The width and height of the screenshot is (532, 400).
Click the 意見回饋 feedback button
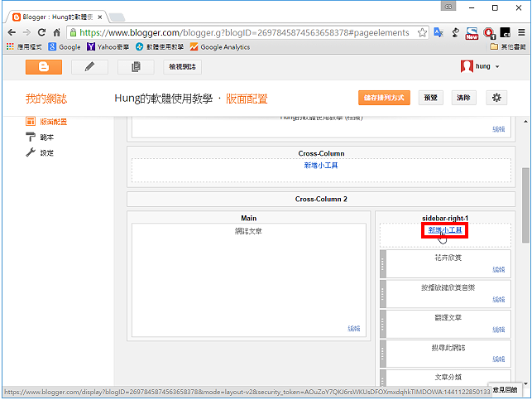pyautogui.click(x=506, y=390)
